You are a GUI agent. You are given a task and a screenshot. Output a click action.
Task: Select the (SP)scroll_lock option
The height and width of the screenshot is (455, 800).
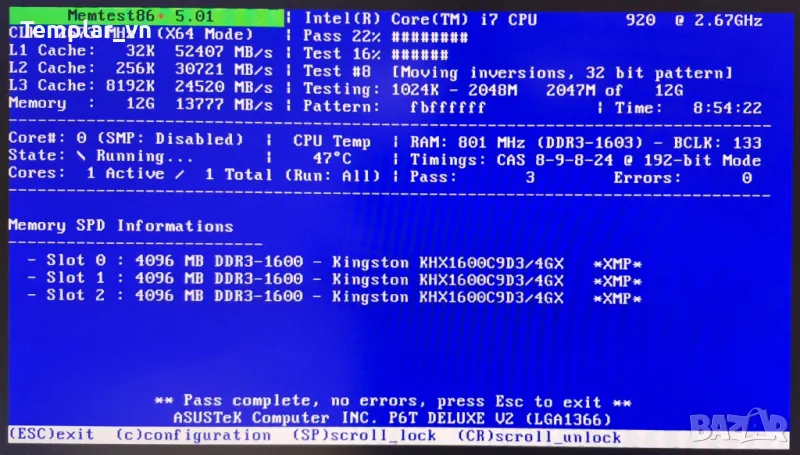(x=365, y=436)
